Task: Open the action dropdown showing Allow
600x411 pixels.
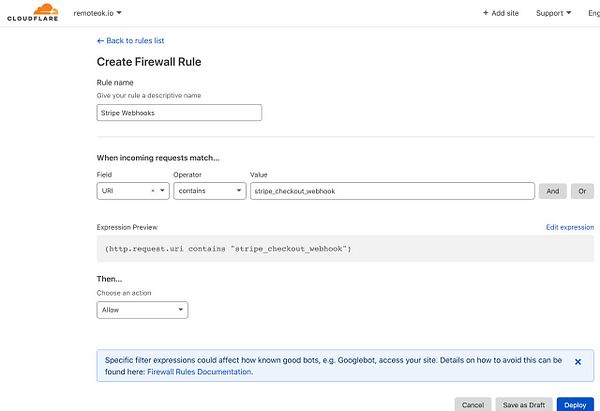Action: (142, 310)
